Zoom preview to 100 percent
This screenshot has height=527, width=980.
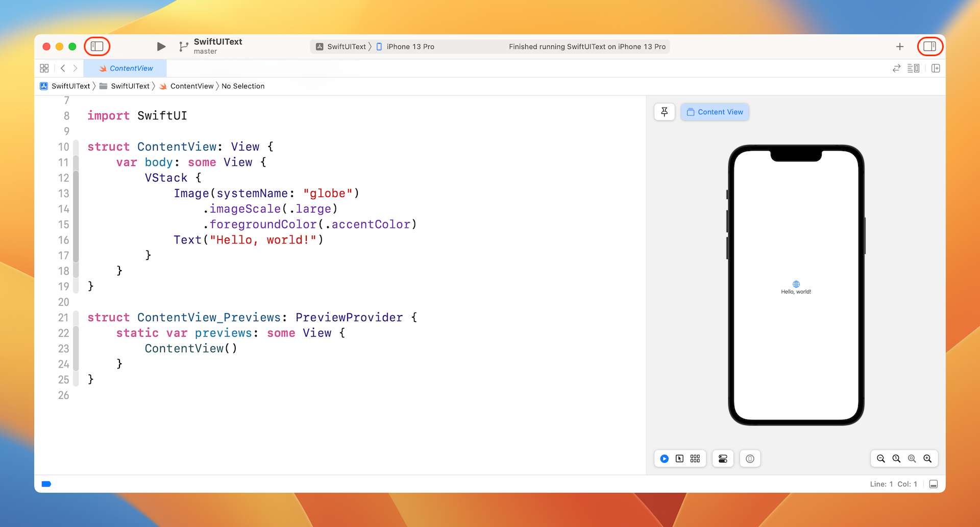(x=896, y=459)
